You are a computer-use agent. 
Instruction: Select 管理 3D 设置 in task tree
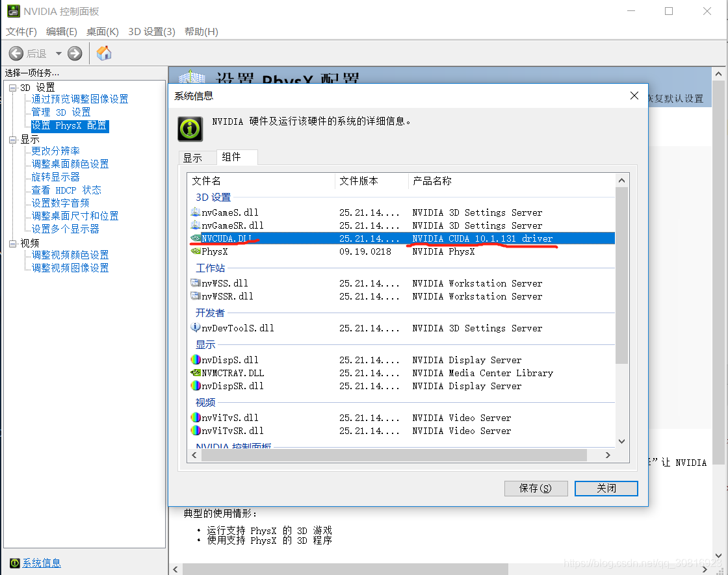point(61,112)
